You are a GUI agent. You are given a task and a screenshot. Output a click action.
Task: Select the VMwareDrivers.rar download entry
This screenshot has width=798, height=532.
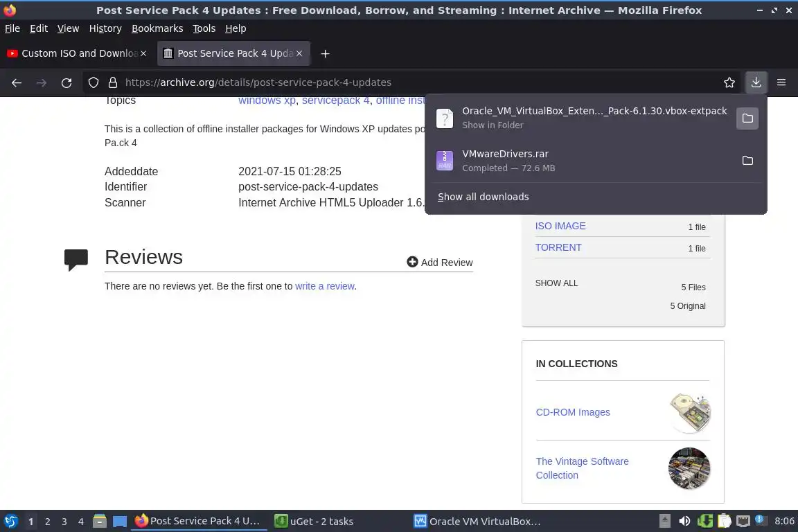click(582, 161)
